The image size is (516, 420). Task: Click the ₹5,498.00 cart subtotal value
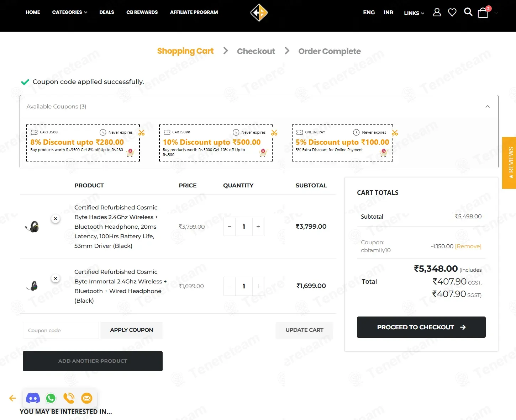(x=468, y=217)
